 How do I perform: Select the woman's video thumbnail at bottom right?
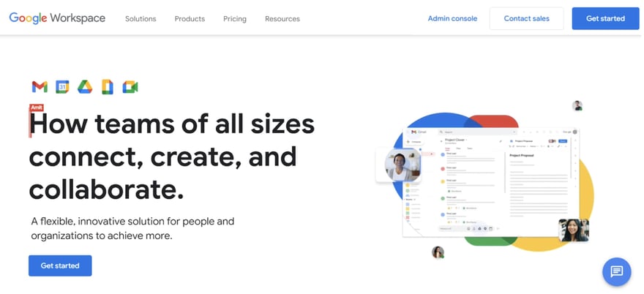click(573, 230)
